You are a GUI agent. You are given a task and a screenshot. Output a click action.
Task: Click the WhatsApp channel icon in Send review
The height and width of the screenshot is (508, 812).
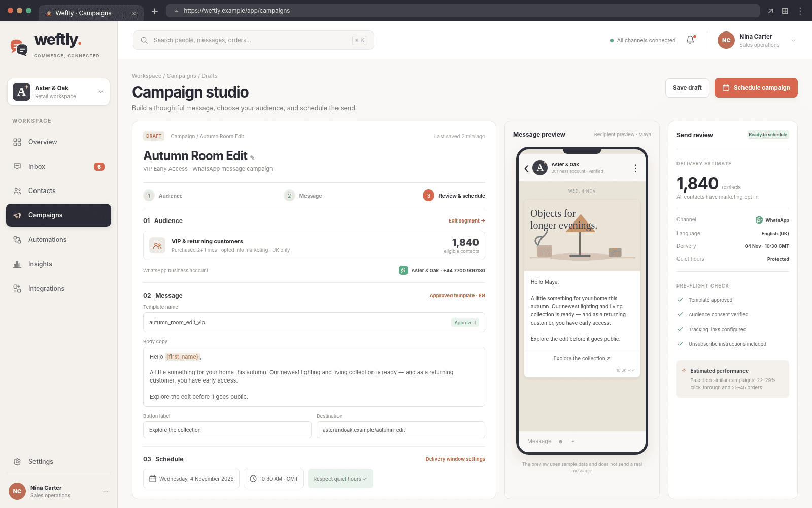[759, 220]
